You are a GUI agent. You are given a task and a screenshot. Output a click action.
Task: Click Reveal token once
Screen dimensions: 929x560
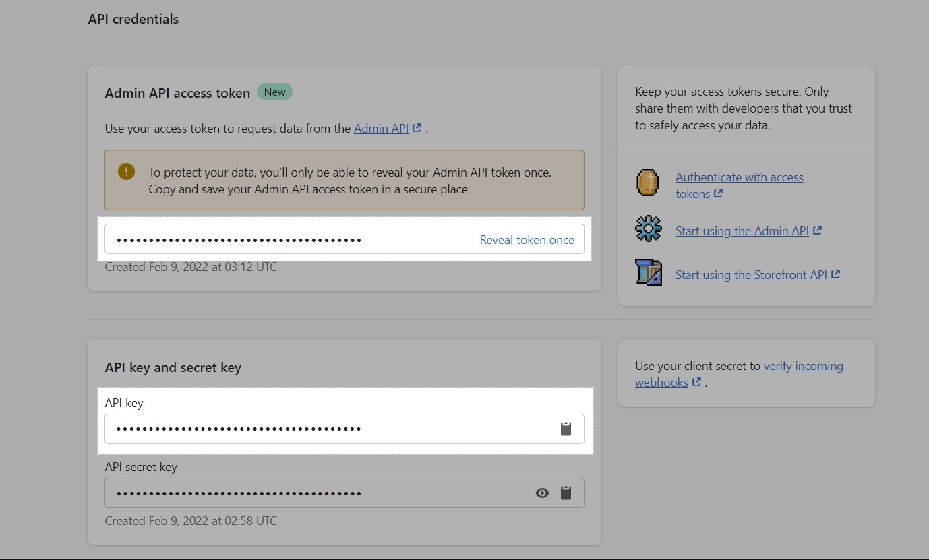[x=527, y=239]
